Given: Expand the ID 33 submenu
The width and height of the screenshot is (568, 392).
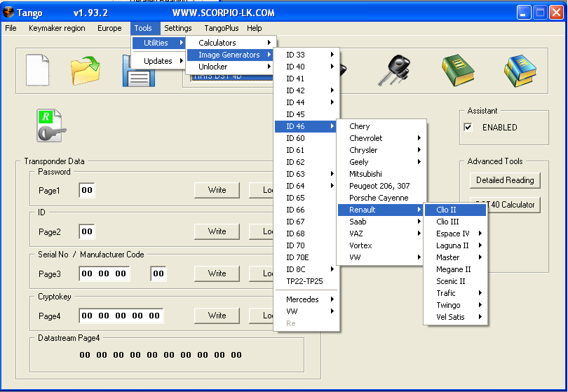Looking at the screenshot, I should tap(307, 55).
